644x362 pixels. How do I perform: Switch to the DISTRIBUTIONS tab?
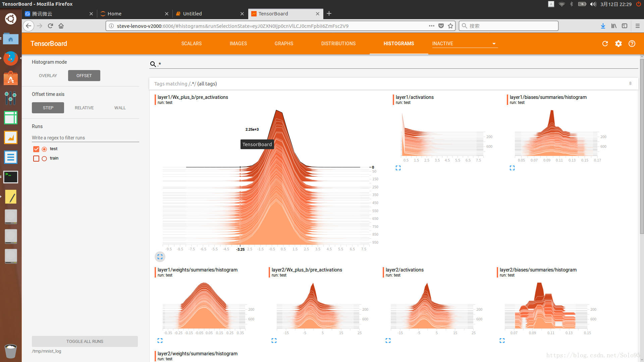click(x=338, y=44)
